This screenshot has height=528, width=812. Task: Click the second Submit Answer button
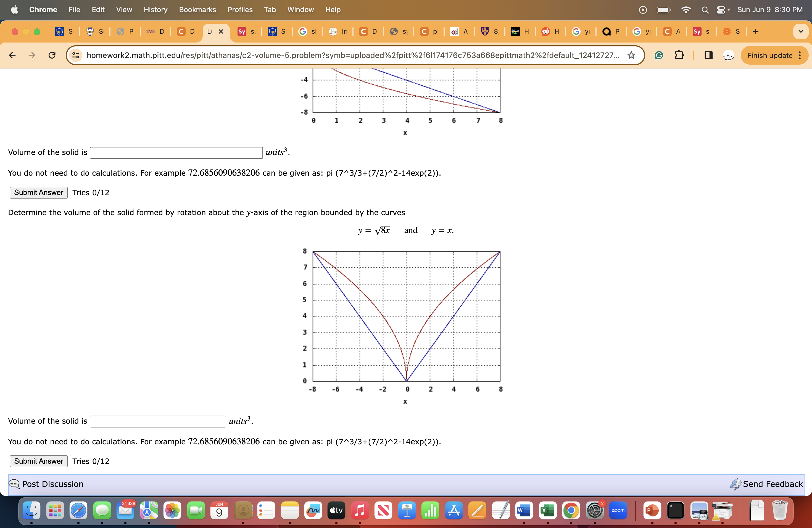click(x=38, y=461)
